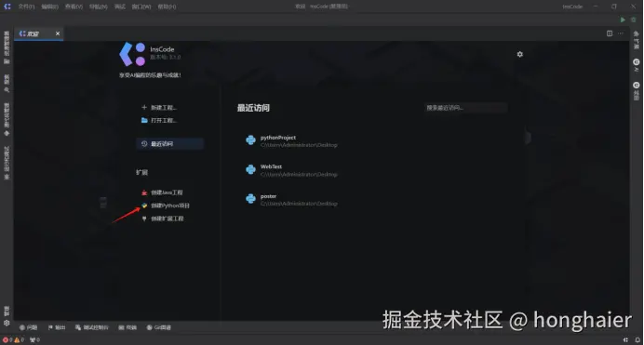
Task: Open the 终端 terminal panel tab
Action: click(x=127, y=327)
